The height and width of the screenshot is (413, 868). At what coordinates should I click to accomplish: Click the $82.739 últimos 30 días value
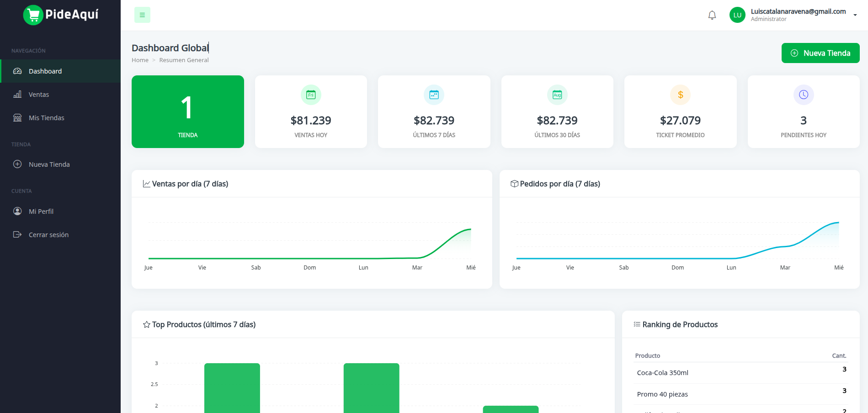point(557,121)
